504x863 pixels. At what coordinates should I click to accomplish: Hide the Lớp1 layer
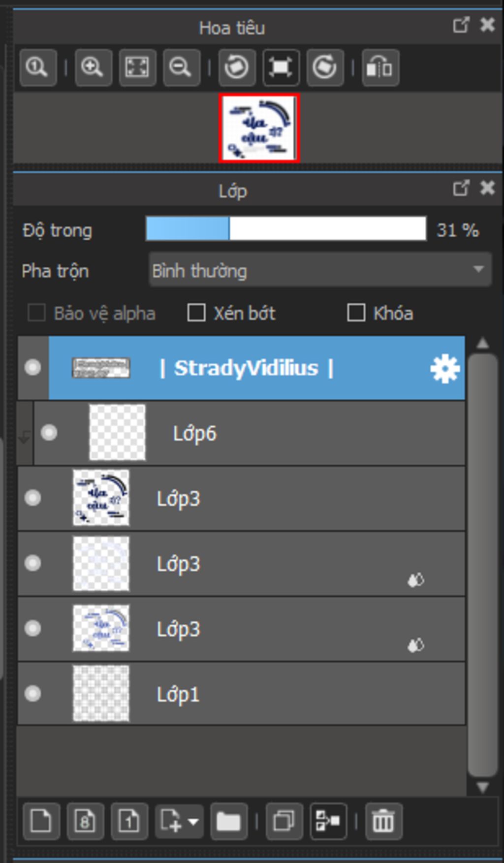pyautogui.click(x=33, y=694)
